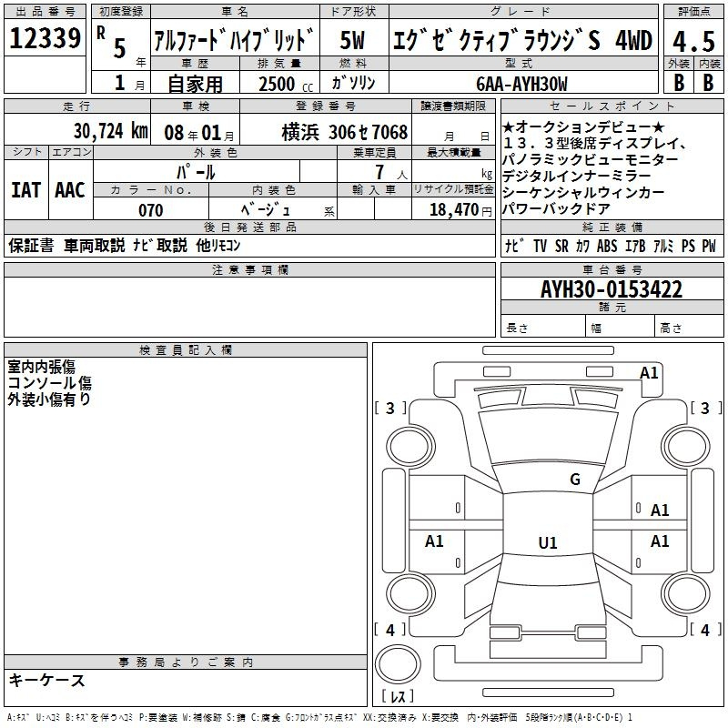Select lot number 12339
Image resolution: width=728 pixels, height=728 pixels.
pyautogui.click(x=45, y=38)
